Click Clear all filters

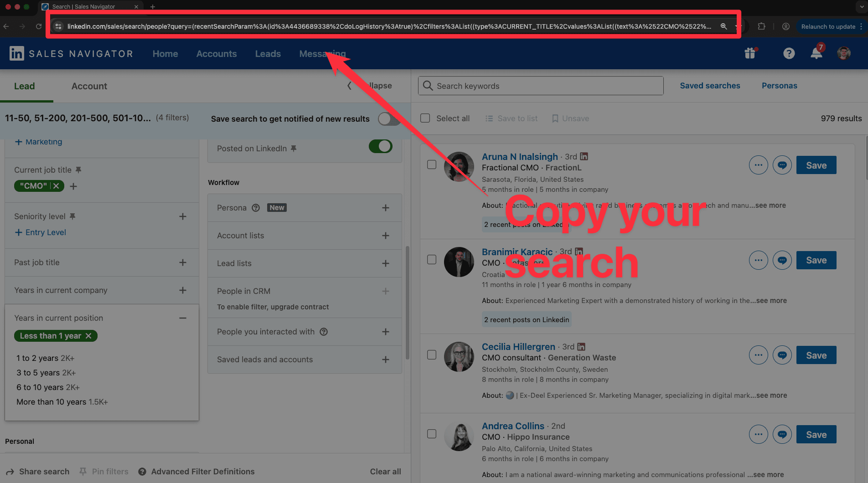(386, 472)
